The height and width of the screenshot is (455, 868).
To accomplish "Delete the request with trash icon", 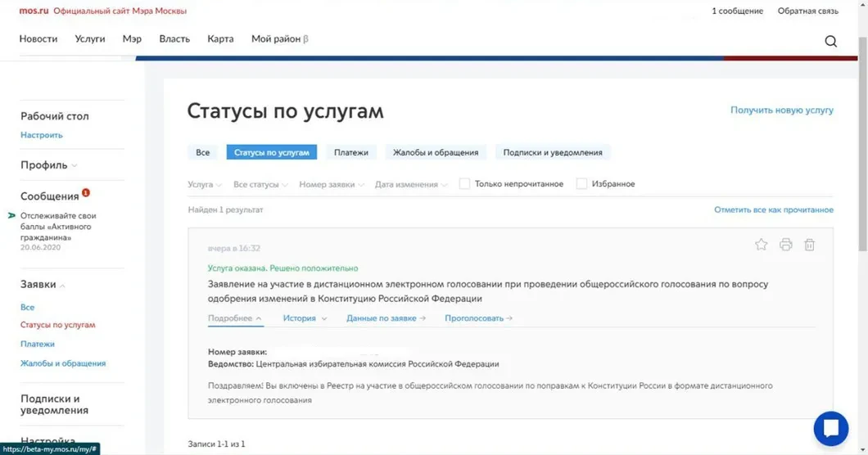I will (809, 245).
